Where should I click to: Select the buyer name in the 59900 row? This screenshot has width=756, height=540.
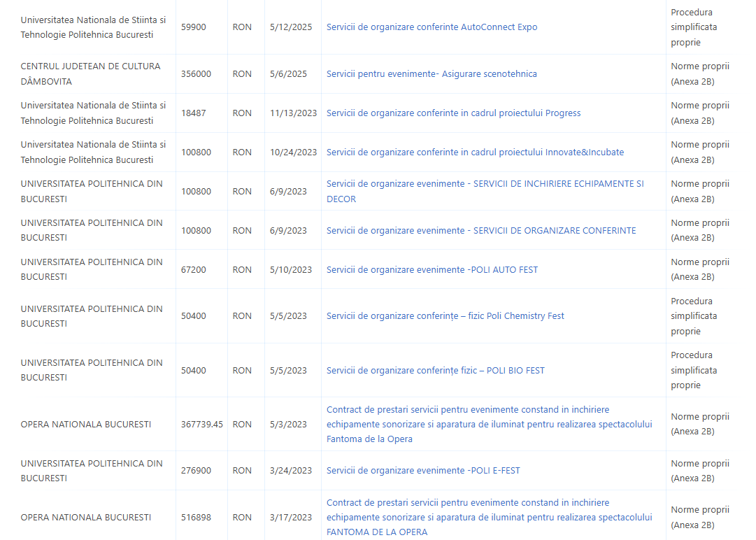click(93, 27)
